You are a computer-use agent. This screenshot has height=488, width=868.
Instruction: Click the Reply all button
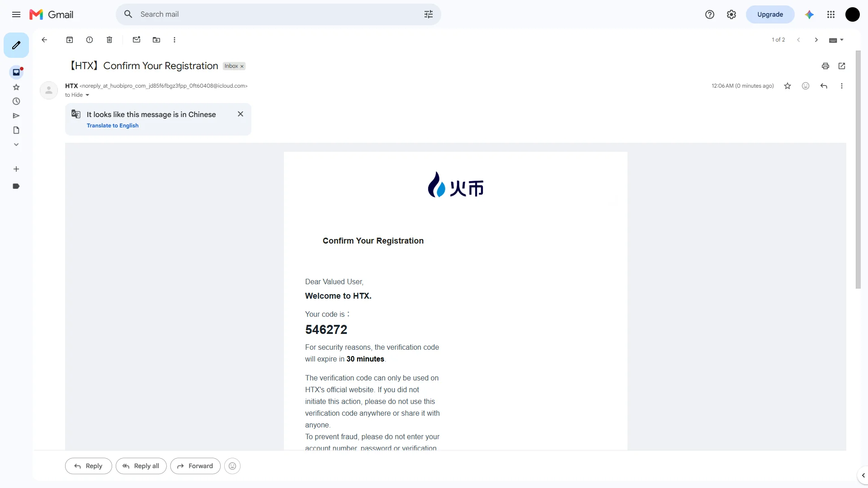(x=141, y=466)
